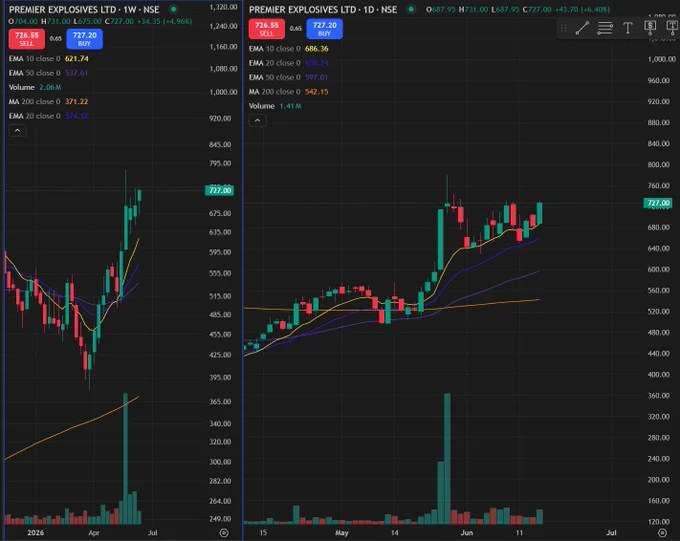The width and height of the screenshot is (680, 541).
Task: Click weekly chart 727.00 current price label
Action: click(219, 190)
